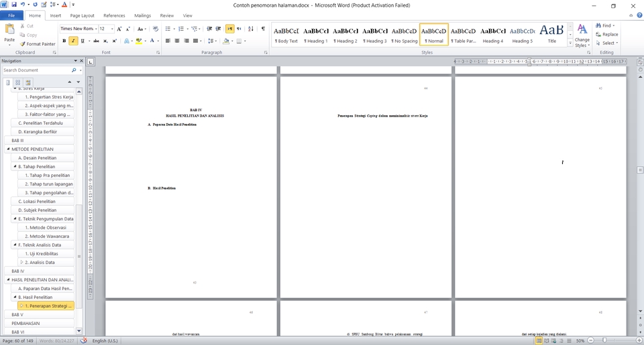Switch to Page Layout tab
Screen dimensions: 644x345
[82, 15]
